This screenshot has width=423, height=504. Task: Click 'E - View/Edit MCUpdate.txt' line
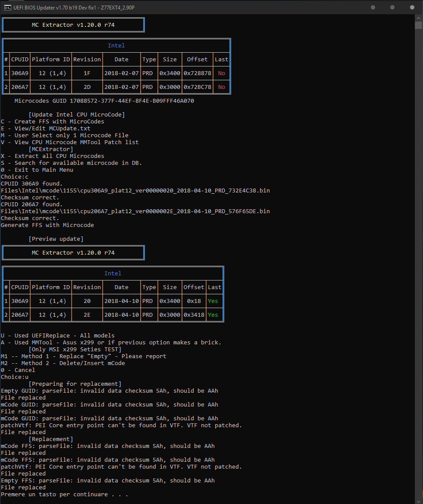[x=46, y=129]
